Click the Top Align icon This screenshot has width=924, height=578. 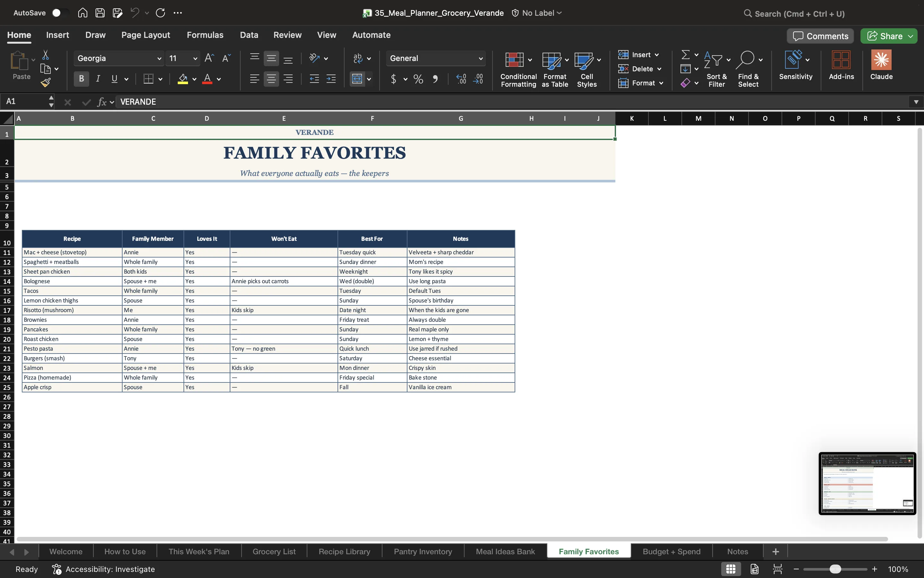(x=254, y=58)
